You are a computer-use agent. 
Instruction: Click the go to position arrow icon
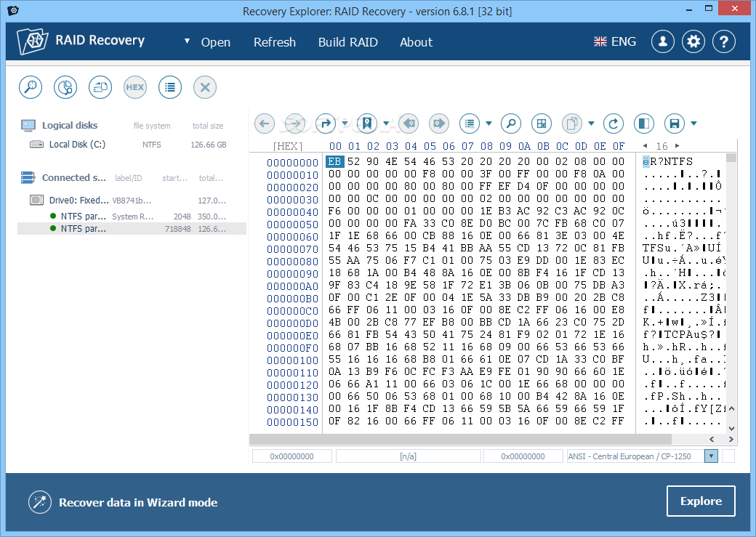(x=326, y=124)
